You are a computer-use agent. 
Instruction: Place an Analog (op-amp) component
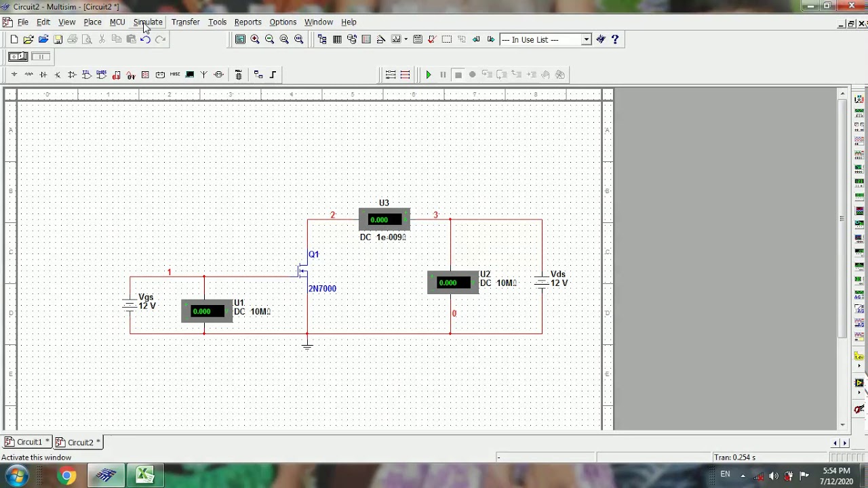tap(72, 75)
